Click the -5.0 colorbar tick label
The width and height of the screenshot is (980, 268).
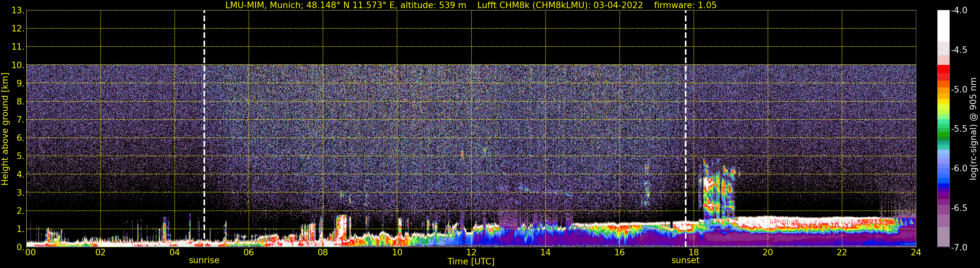[x=959, y=89]
